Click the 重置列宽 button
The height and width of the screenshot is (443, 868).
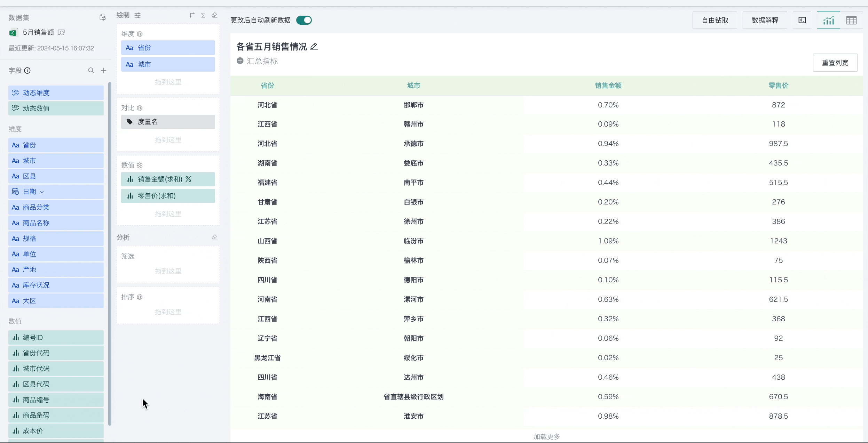[x=835, y=63]
